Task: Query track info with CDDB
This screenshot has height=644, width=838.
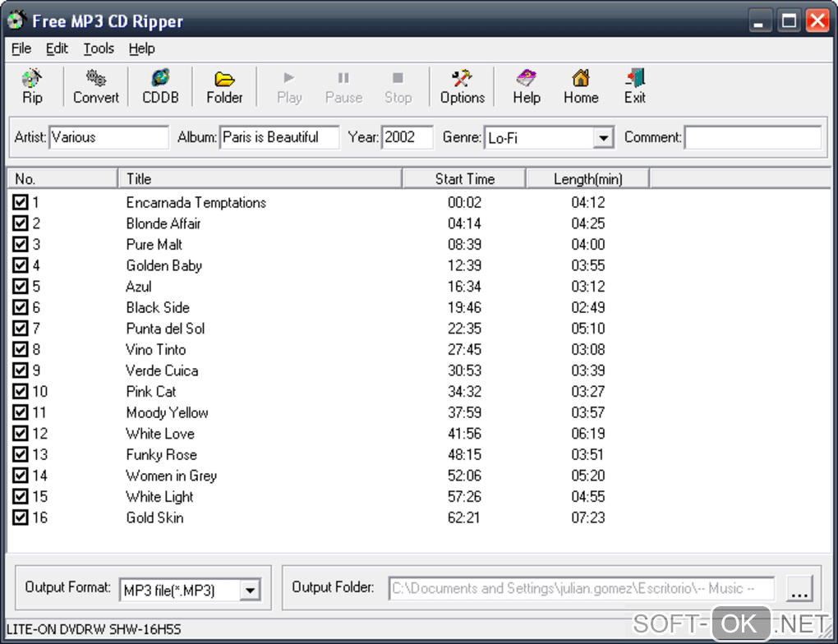Action: pyautogui.click(x=160, y=86)
